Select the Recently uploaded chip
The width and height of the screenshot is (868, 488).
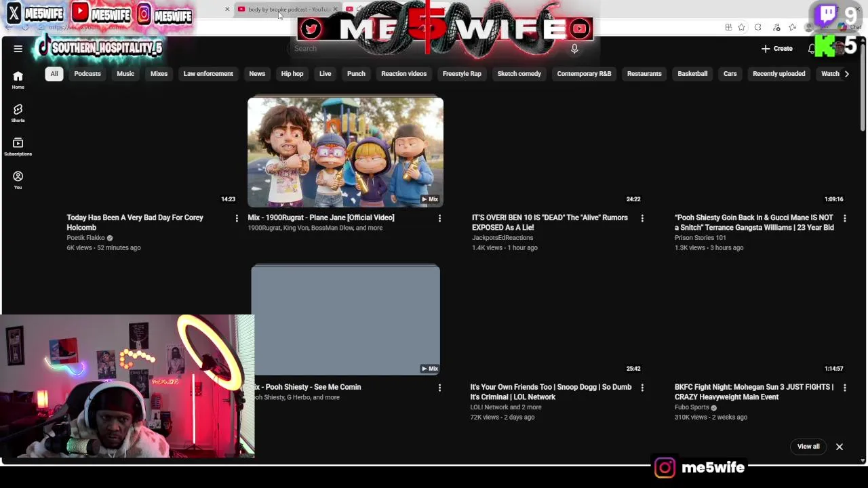779,74
